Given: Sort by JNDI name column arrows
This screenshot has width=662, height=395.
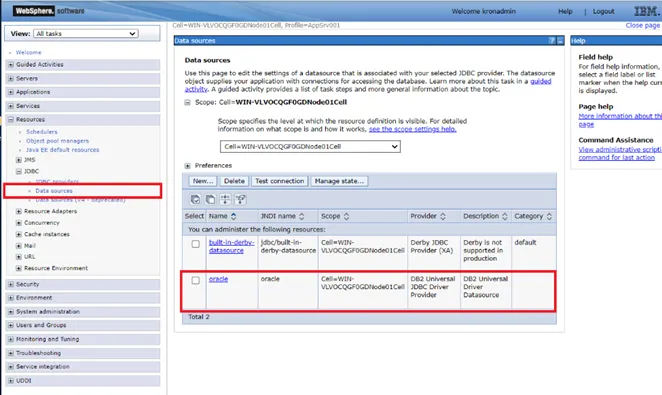Looking at the screenshot, I should 301,216.
